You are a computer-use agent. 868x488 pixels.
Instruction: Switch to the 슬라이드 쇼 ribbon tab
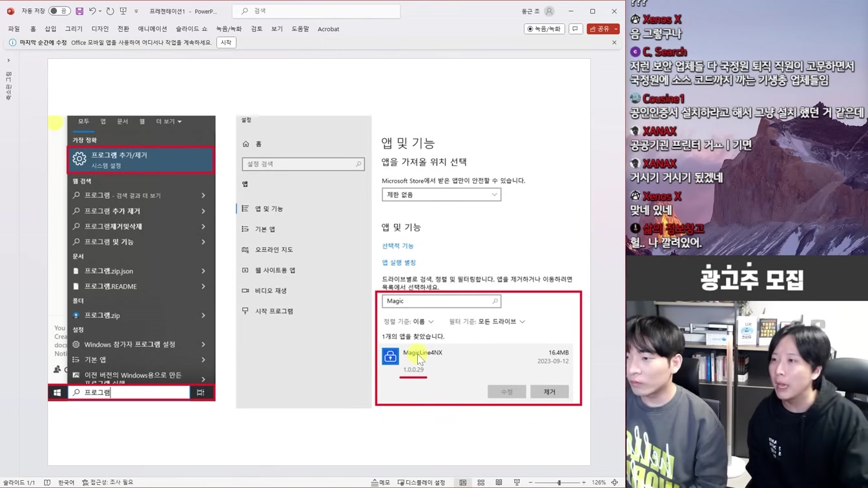click(x=191, y=29)
